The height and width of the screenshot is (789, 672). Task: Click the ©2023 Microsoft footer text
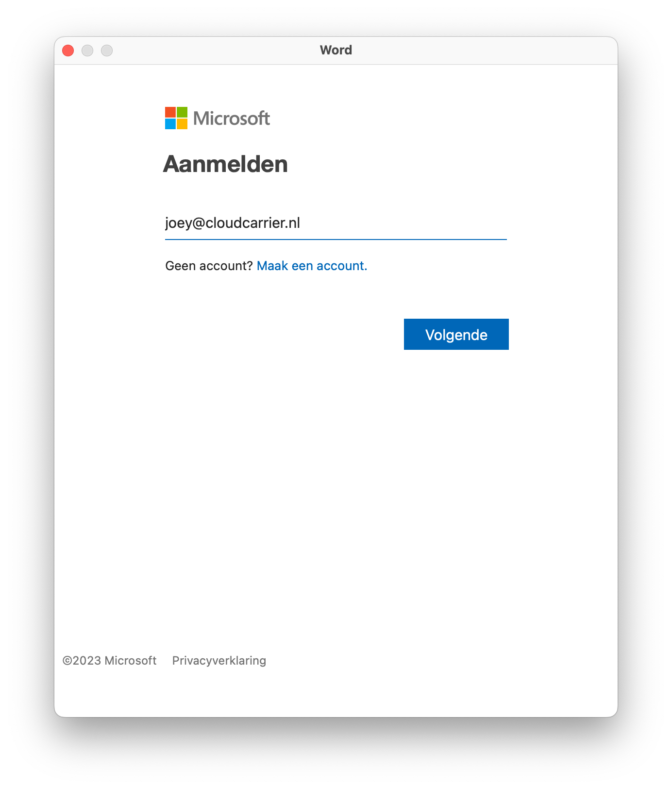pos(109,661)
